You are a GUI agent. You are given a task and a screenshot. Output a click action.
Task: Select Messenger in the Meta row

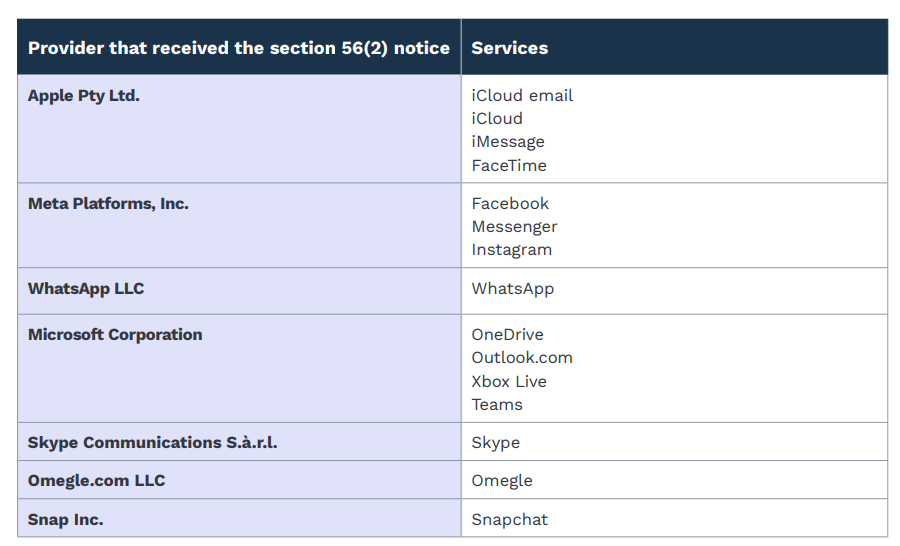514,226
